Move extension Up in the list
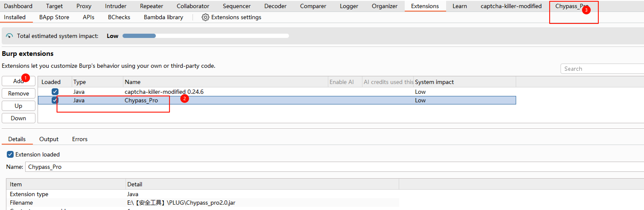644x210 pixels. coord(19,106)
